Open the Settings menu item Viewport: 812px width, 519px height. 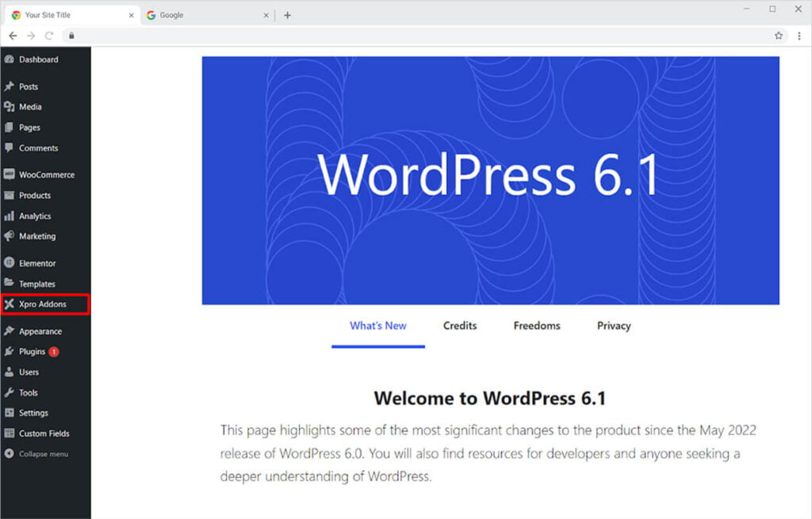point(33,413)
